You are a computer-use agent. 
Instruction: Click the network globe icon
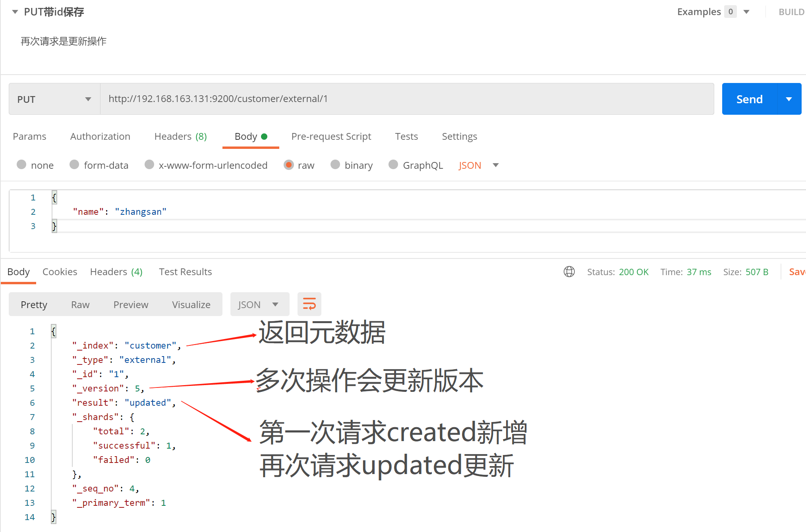(569, 272)
